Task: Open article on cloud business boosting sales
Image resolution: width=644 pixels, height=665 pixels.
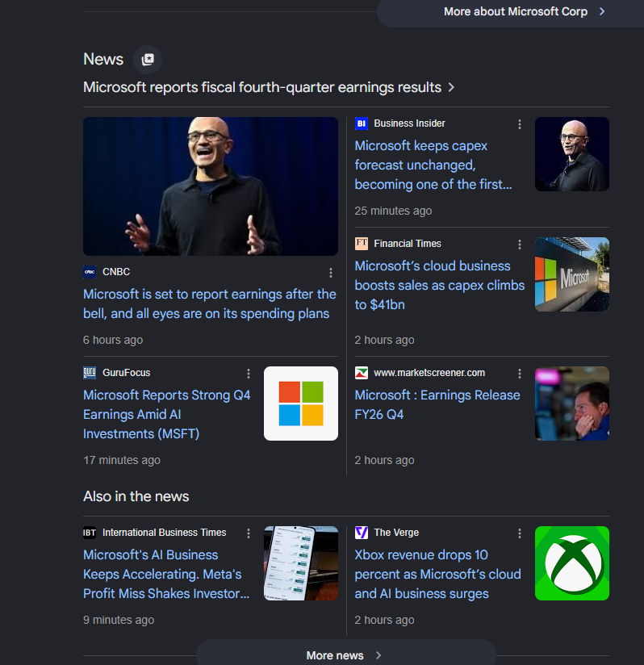Action: click(x=440, y=286)
